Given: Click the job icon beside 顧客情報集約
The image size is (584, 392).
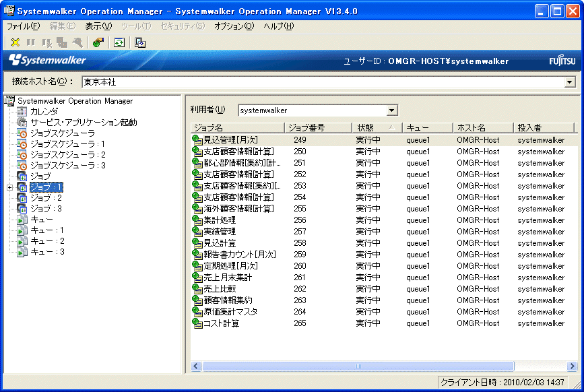Looking at the screenshot, I should 197,300.
